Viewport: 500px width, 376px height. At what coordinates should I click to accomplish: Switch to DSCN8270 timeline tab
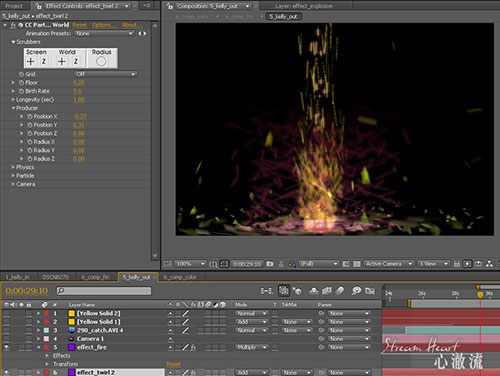[x=55, y=277]
